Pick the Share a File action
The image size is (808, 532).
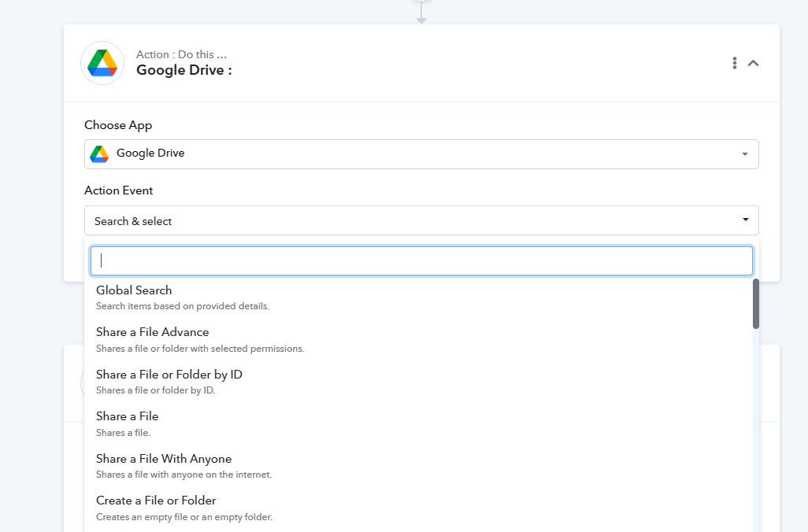128,416
